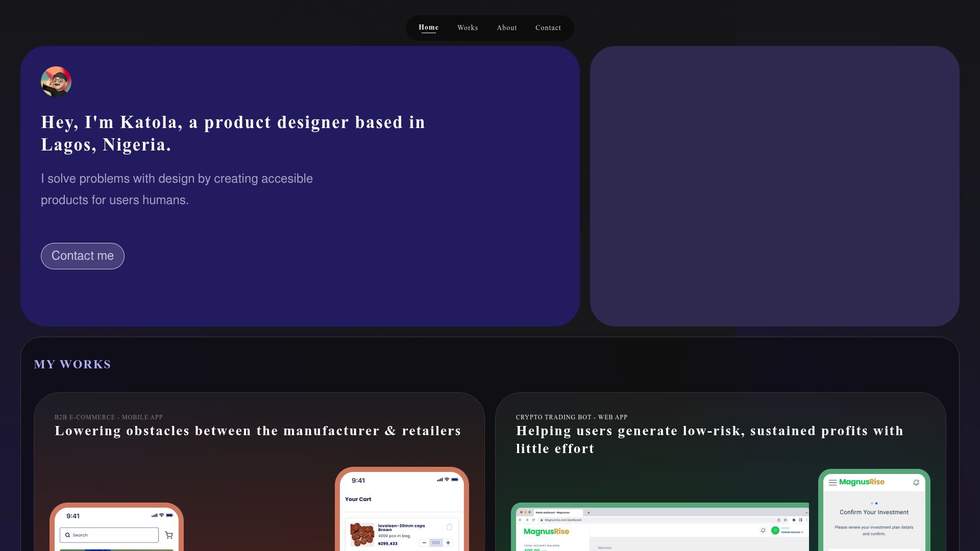
Task: Click the reload icon in browser mockup
Action: [x=533, y=520]
